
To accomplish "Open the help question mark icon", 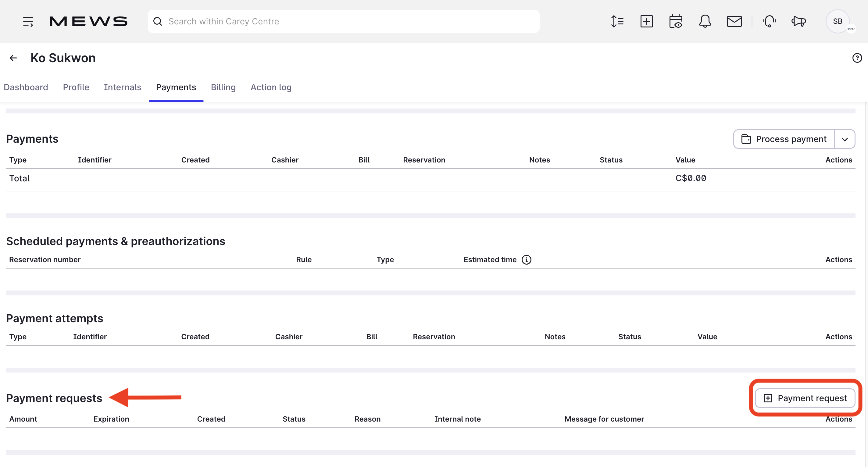I will pos(857,58).
